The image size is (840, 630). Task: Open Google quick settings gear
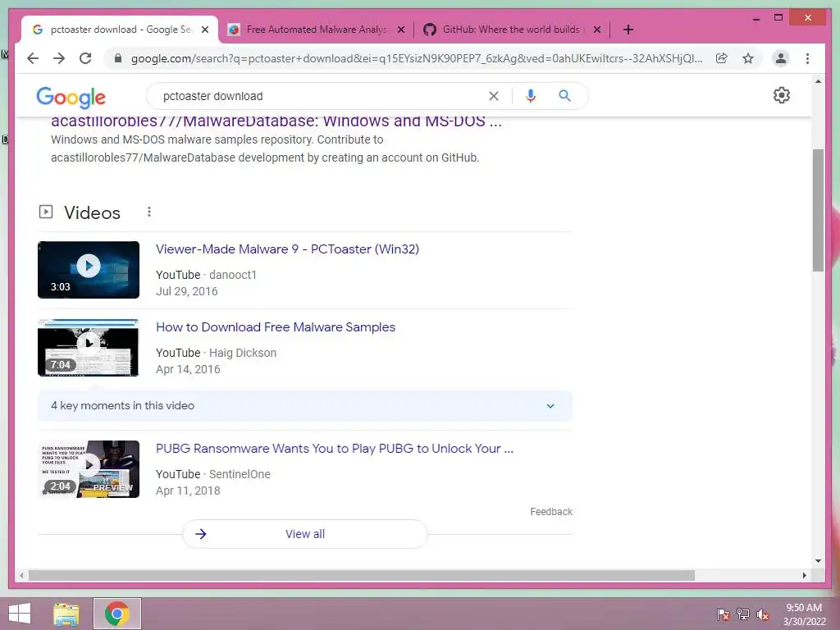(782, 95)
